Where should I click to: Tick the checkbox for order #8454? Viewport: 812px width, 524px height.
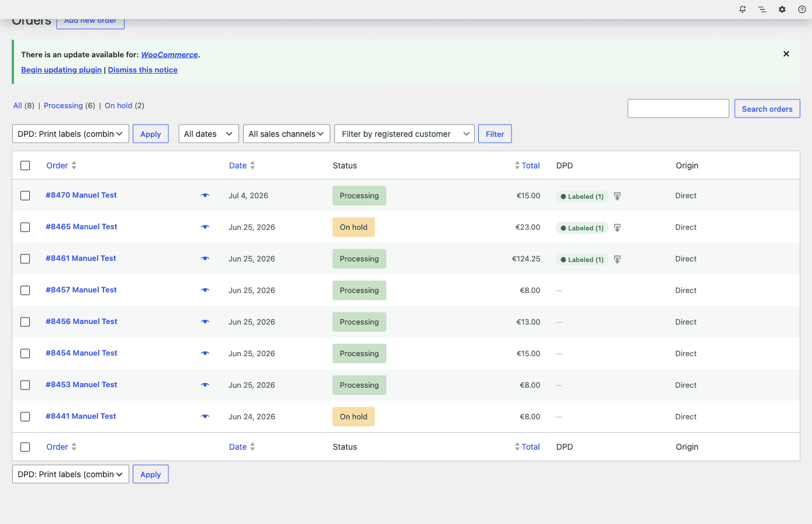25,353
